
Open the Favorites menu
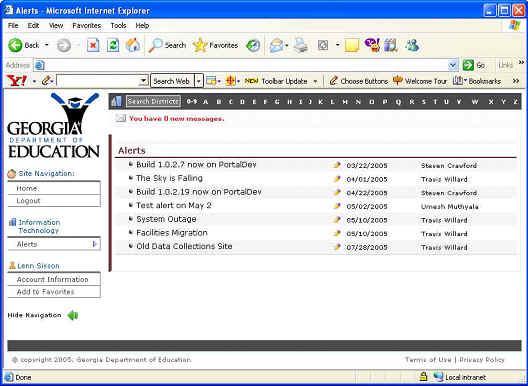click(87, 26)
